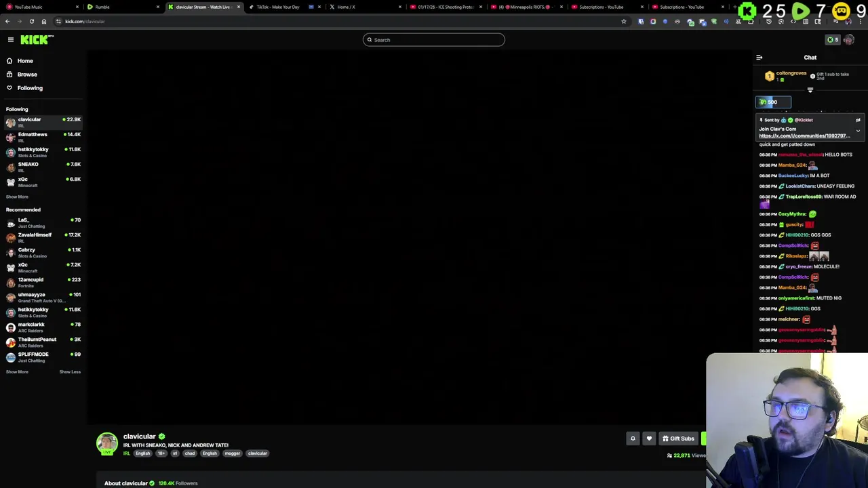Open LaS_ Just Chatting recommended channel
This screenshot has height=488, width=868.
tap(43, 222)
